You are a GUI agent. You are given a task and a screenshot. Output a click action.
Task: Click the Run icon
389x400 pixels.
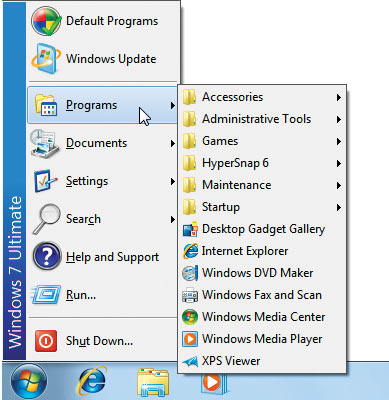coord(46,295)
